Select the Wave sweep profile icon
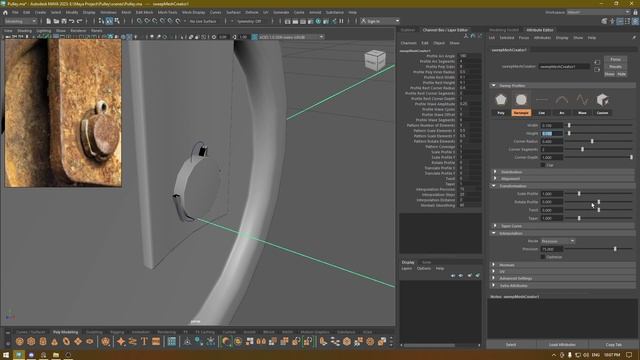 [x=582, y=100]
